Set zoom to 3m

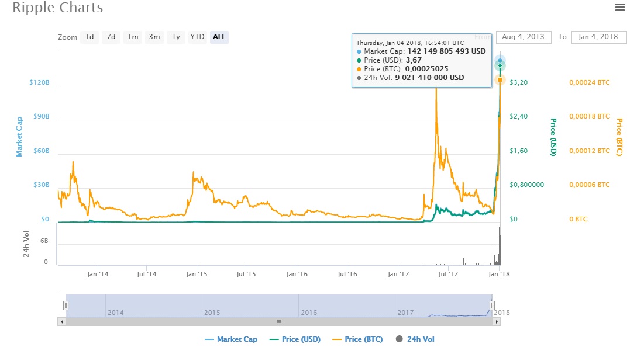pos(154,37)
